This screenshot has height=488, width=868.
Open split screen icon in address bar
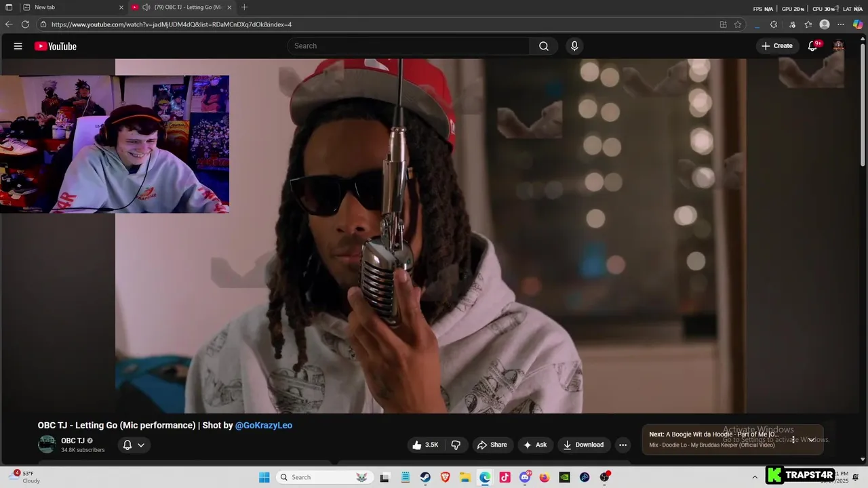723,24
